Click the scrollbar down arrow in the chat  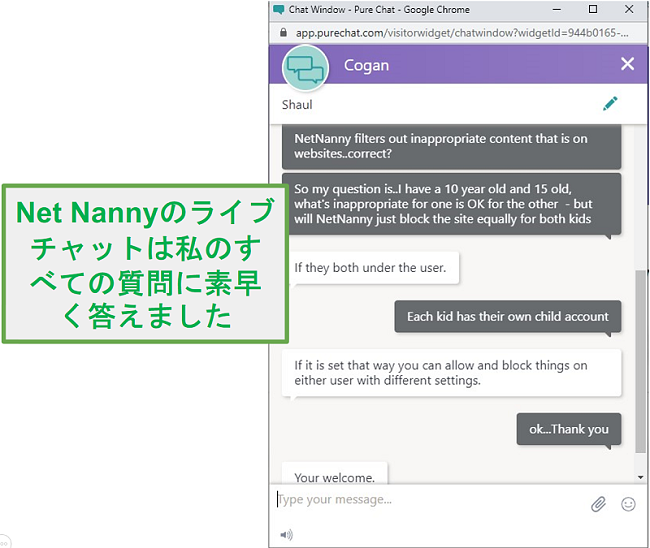640,477
